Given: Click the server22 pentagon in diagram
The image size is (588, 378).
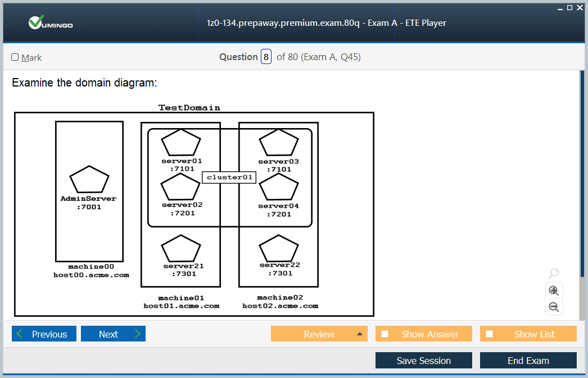Looking at the screenshot, I should coord(279,248).
